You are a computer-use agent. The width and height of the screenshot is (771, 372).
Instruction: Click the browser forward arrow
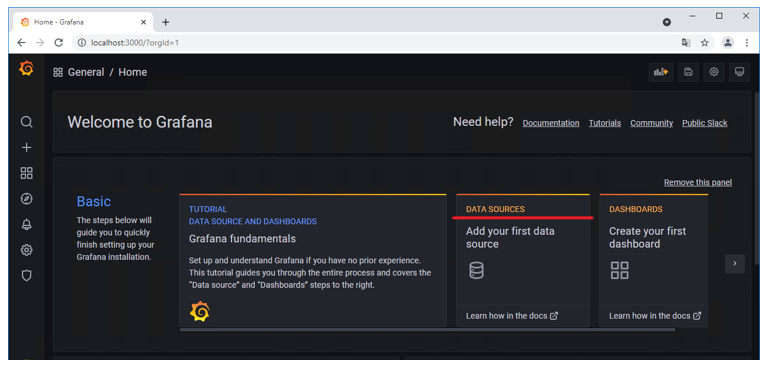[x=40, y=43]
